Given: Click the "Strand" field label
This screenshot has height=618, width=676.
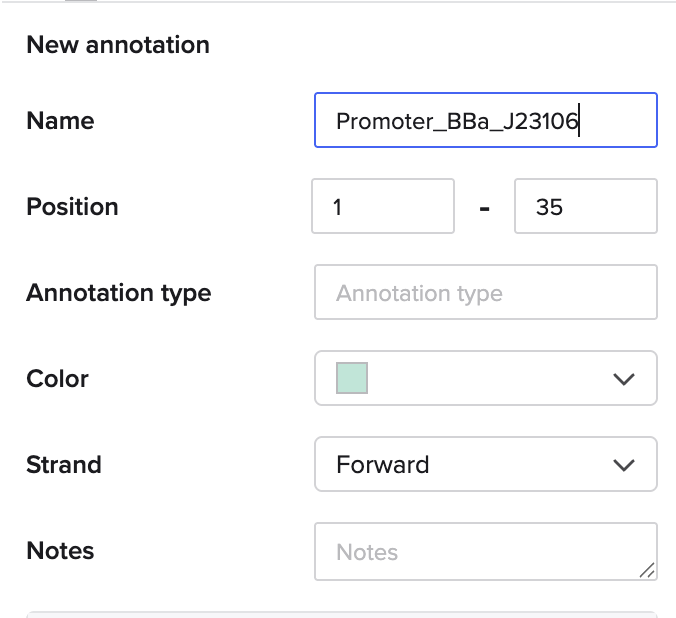Looking at the screenshot, I should click(63, 465).
